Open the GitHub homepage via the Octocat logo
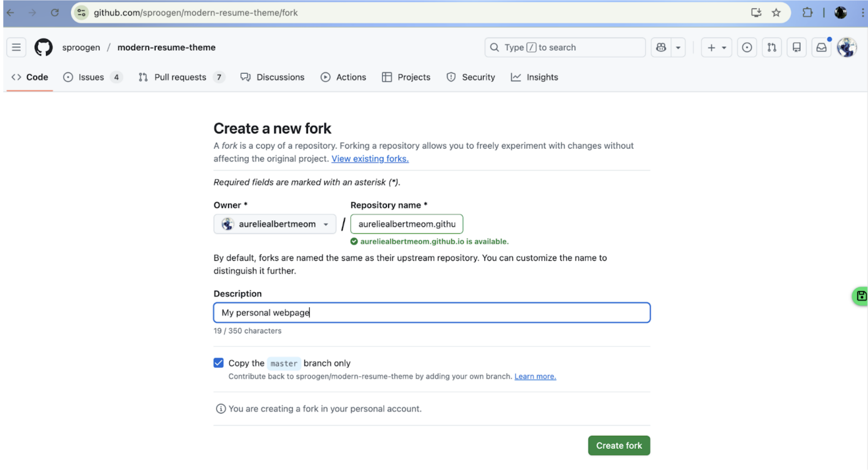The width and height of the screenshot is (868, 472). (44, 47)
